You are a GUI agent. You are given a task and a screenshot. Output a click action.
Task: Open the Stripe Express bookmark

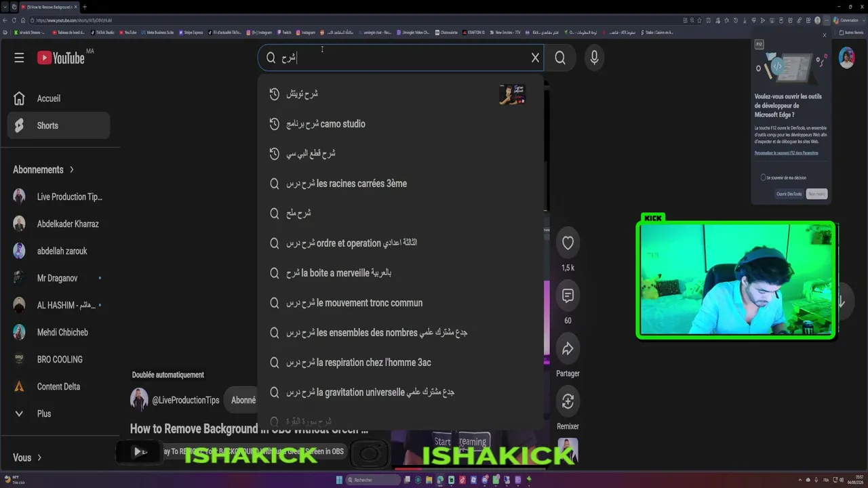191,32
